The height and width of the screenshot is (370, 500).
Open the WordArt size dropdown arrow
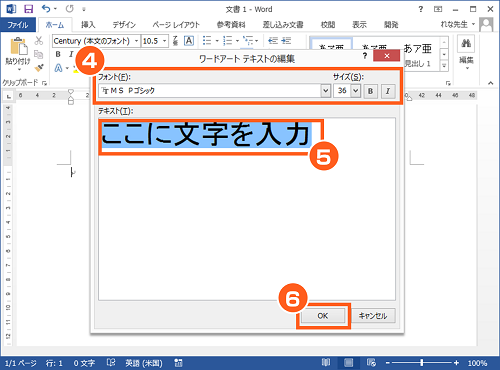tap(356, 91)
